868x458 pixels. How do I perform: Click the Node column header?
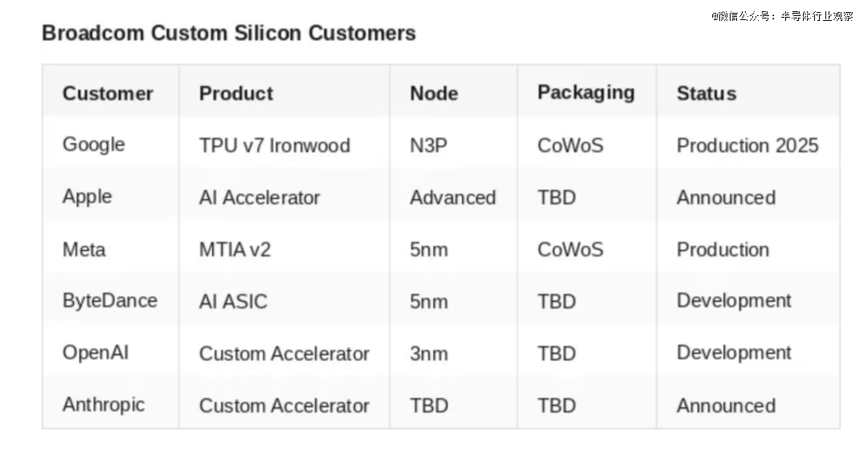pyautogui.click(x=434, y=93)
